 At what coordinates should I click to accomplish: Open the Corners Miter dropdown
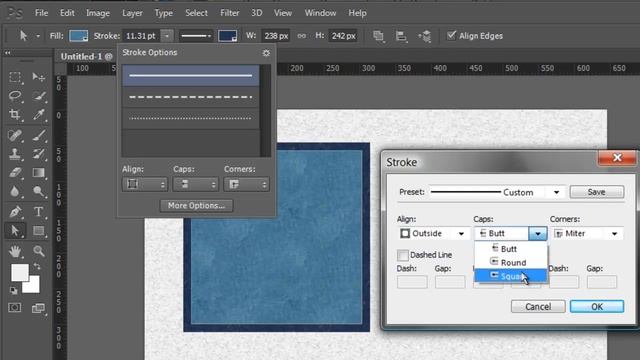click(x=587, y=233)
